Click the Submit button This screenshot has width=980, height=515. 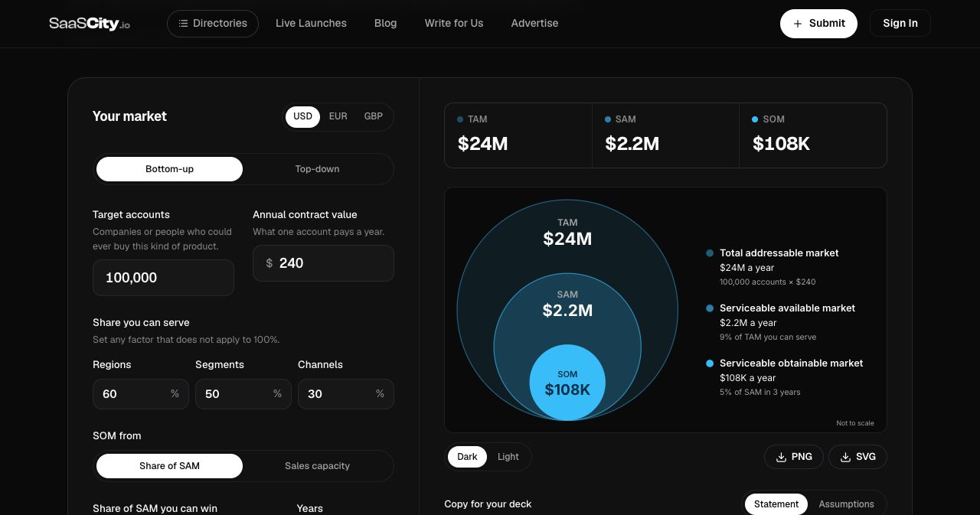[x=818, y=24]
